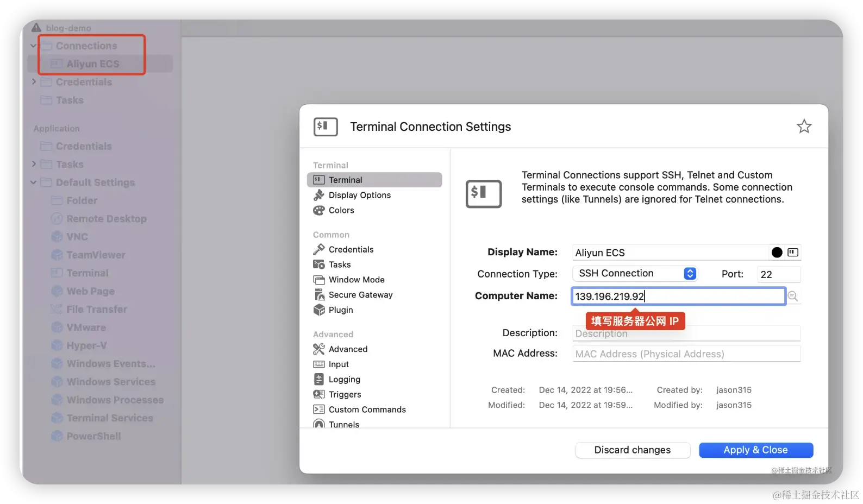Click the key icon for Credentials in dialog
Viewport: 863px width, 504px height.
[319, 249]
